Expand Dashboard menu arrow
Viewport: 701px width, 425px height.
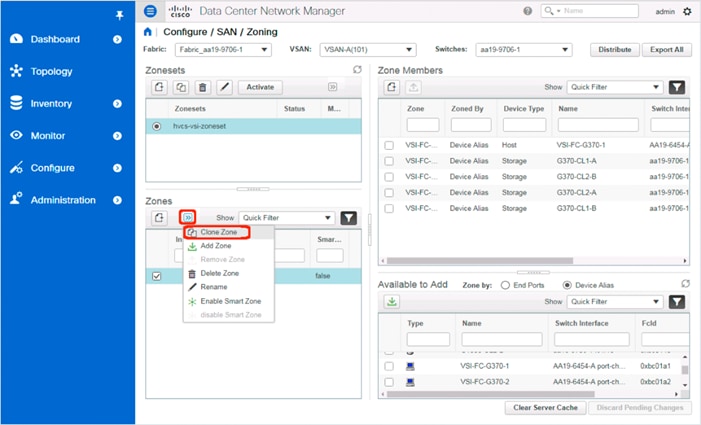point(117,39)
